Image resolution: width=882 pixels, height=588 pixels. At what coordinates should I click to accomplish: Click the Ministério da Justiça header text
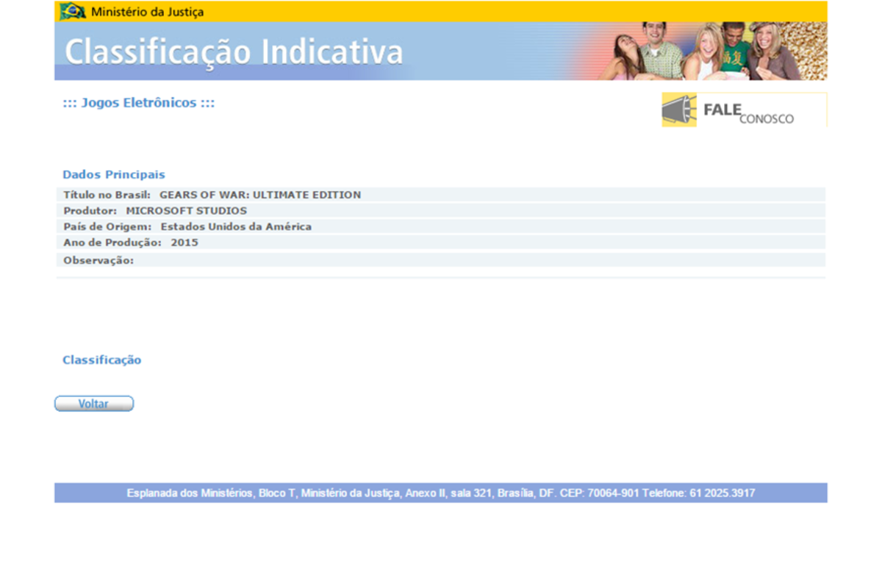(x=148, y=12)
